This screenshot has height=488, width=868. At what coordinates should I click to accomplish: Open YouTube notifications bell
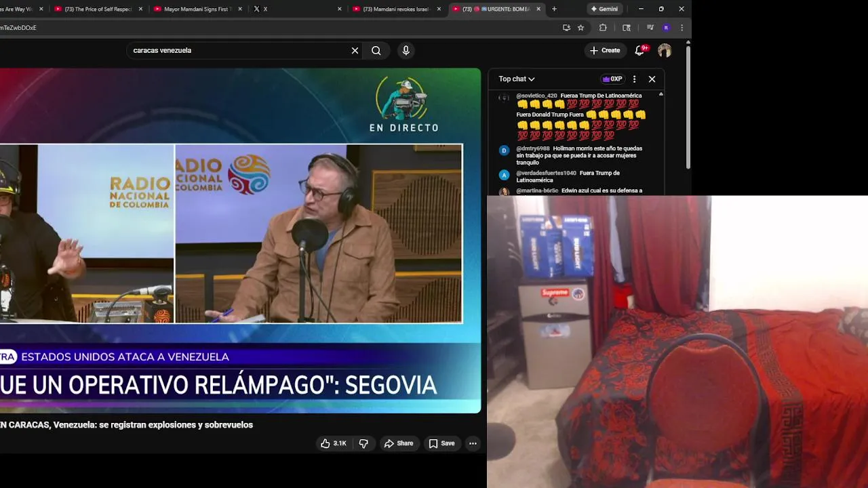[639, 50]
